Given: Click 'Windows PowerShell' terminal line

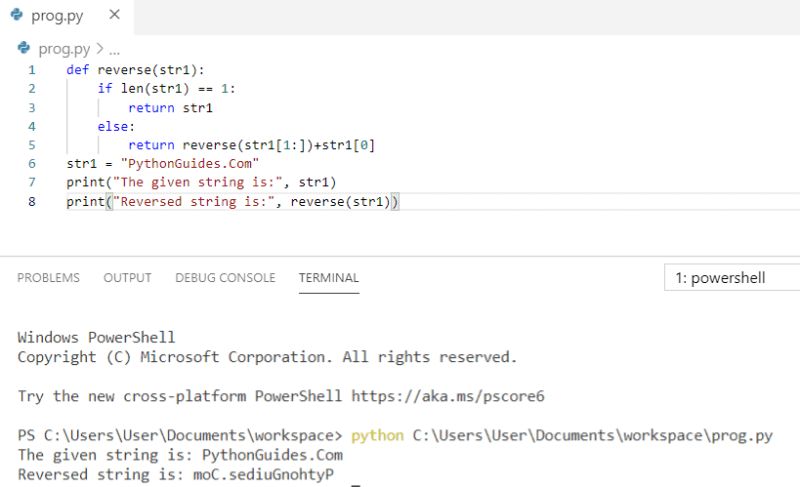Looking at the screenshot, I should (96, 338).
